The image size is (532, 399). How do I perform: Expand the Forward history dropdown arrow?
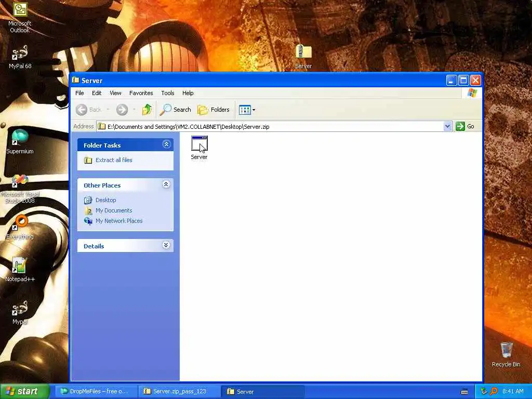135,110
